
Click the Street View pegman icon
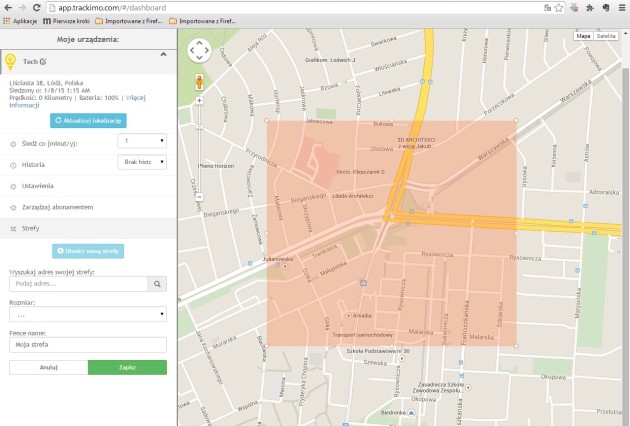(x=199, y=81)
